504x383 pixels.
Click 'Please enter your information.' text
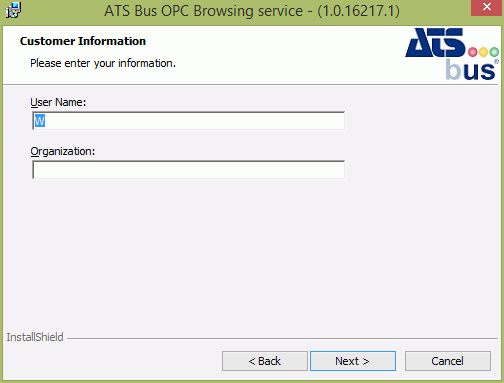[x=103, y=63]
